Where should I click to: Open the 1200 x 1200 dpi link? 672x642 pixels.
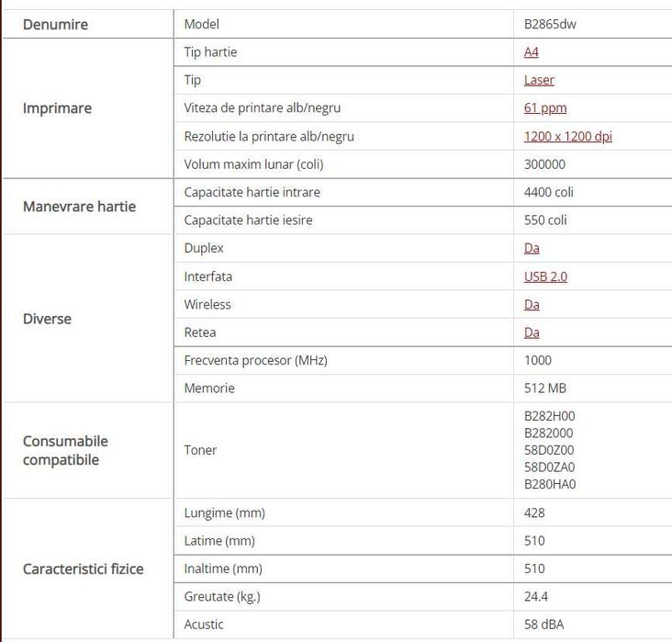567,137
